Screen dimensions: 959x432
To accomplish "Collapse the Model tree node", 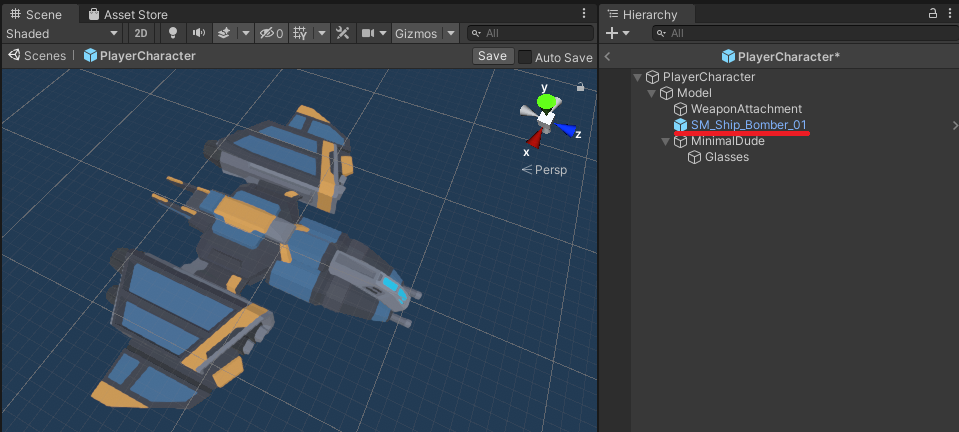I will click(651, 93).
